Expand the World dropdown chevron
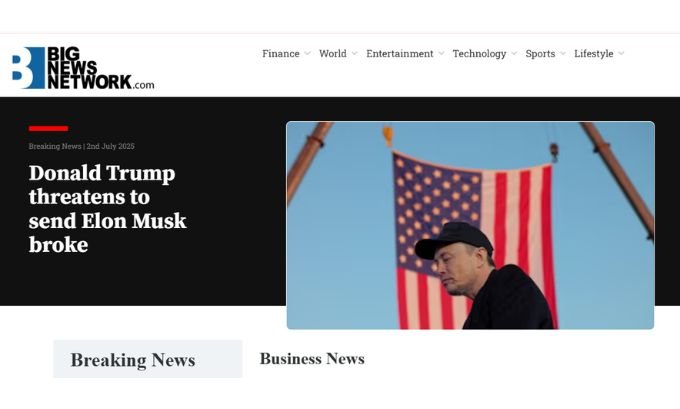The image size is (680, 409). pos(354,54)
